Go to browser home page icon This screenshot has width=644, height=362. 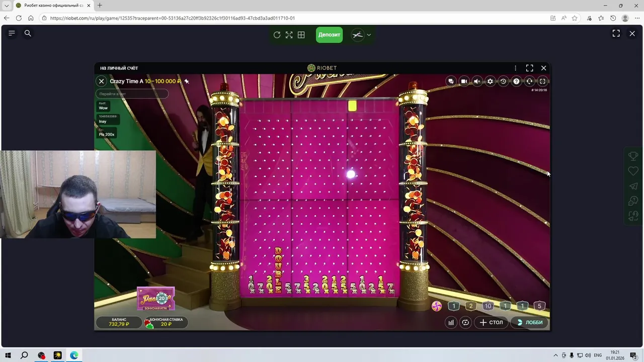pyautogui.click(x=31, y=18)
